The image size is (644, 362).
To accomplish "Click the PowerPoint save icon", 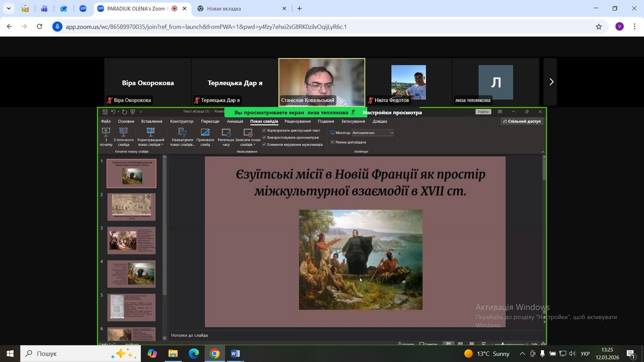I will (x=105, y=112).
